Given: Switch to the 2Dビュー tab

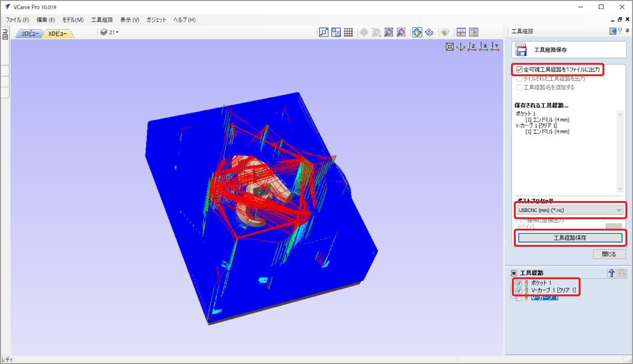Looking at the screenshot, I should pyautogui.click(x=30, y=34).
